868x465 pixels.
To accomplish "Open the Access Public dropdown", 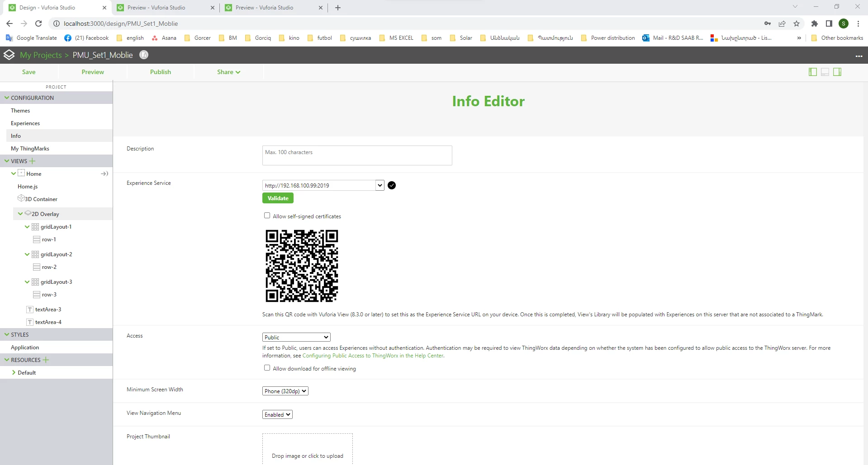I will point(296,337).
